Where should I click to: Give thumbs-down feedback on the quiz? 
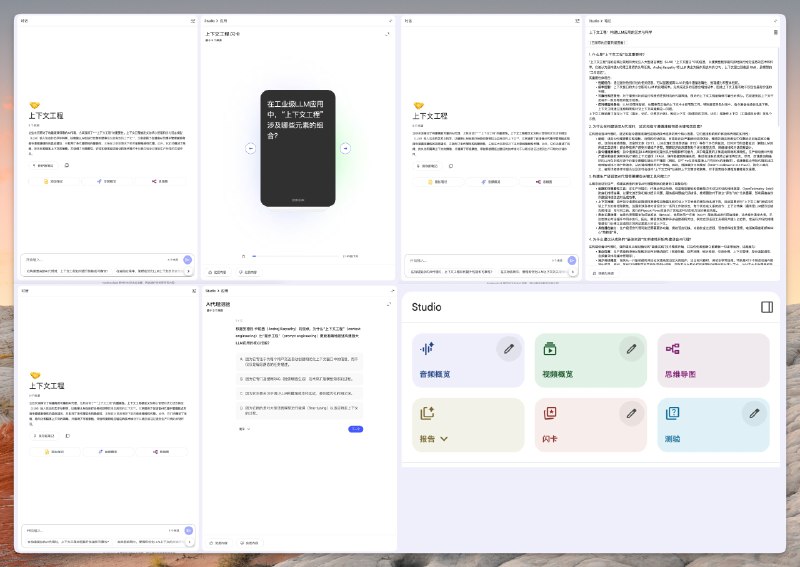point(249,543)
